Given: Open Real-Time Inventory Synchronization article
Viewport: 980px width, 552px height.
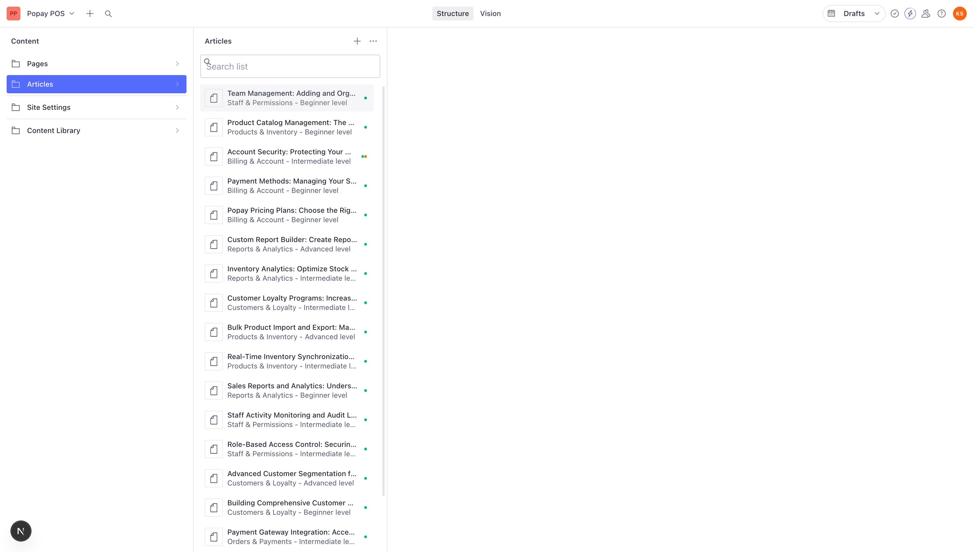Looking at the screenshot, I should point(287,362).
